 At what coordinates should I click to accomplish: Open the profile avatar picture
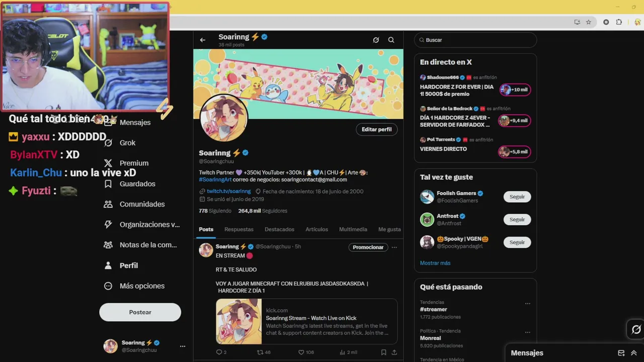pos(224,118)
